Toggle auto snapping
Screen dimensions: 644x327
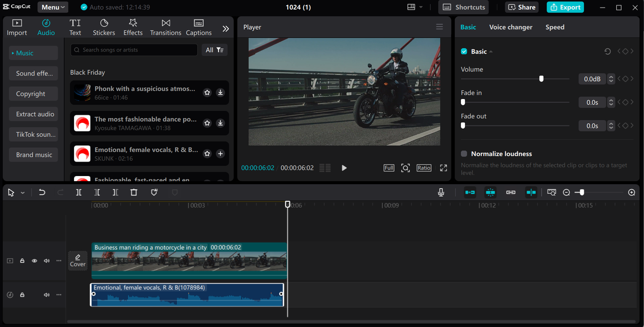tap(491, 192)
